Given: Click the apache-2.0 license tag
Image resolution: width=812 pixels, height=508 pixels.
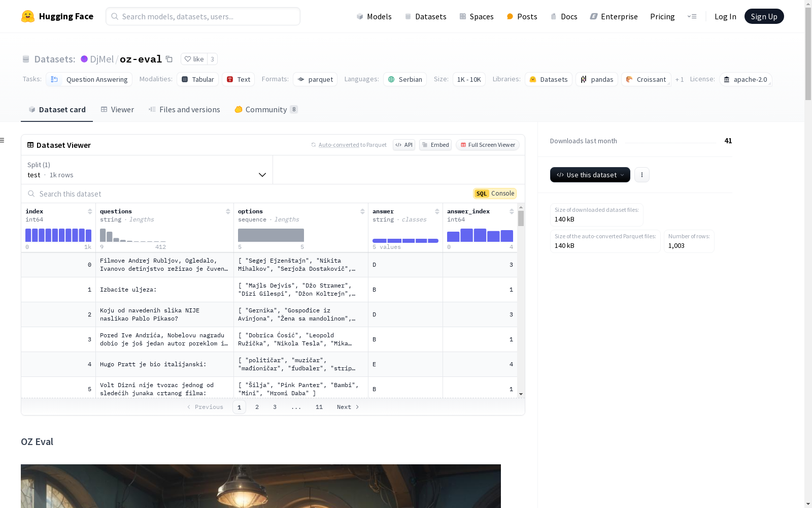Looking at the screenshot, I should (746, 79).
